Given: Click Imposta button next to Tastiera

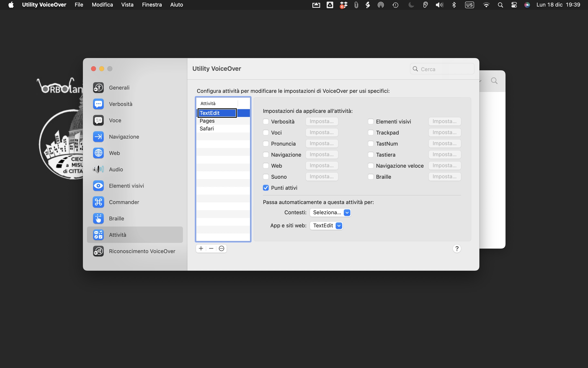Looking at the screenshot, I should (x=445, y=155).
